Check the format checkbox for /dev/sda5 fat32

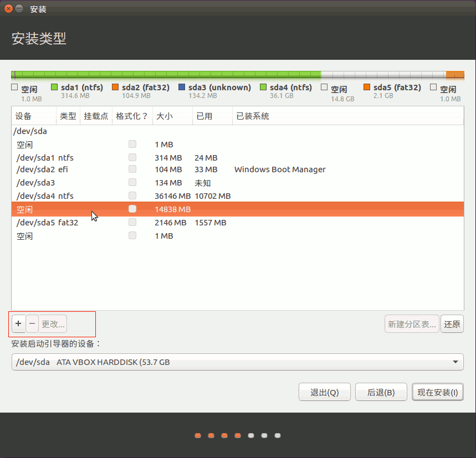[132, 222]
